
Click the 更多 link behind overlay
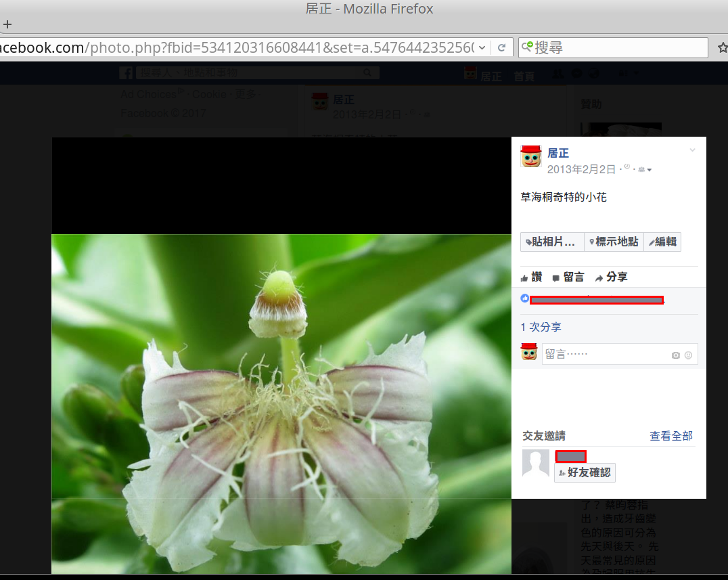tap(245, 94)
